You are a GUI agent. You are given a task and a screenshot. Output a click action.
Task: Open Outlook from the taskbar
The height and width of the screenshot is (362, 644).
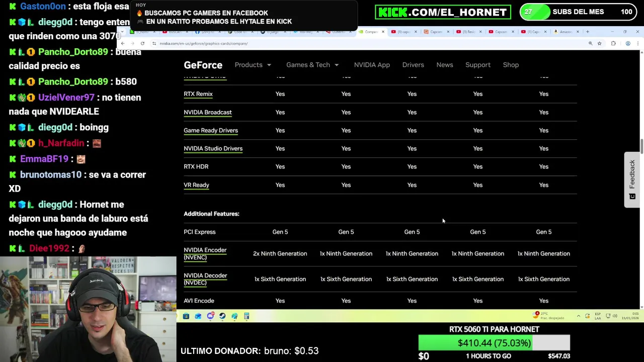coord(198,316)
